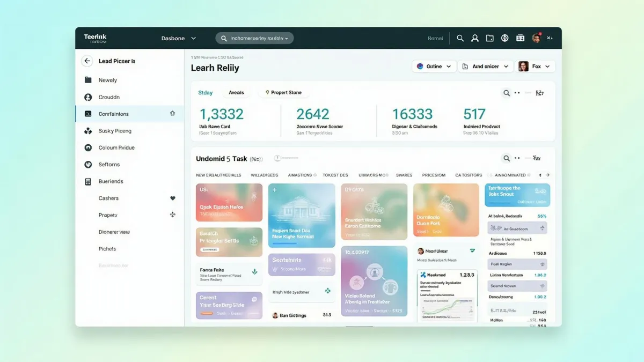Click the green down arrow on Fanta Fulte card
The height and width of the screenshot is (362, 644).
[254, 272]
